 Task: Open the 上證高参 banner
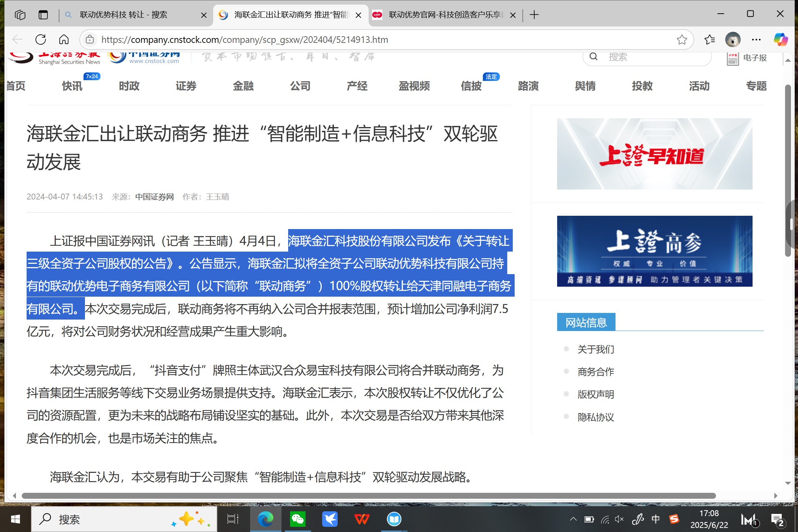pyautogui.click(x=655, y=251)
